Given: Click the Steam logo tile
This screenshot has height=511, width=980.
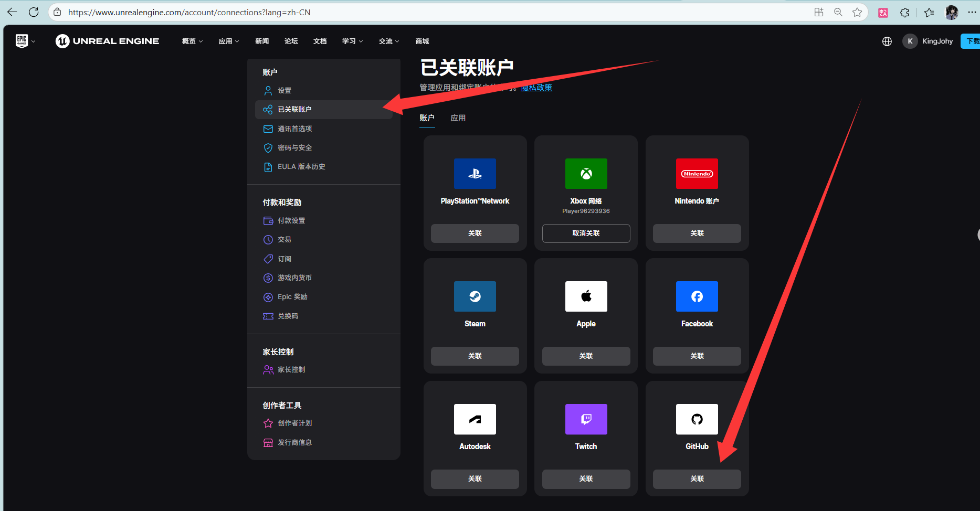Looking at the screenshot, I should [x=475, y=296].
